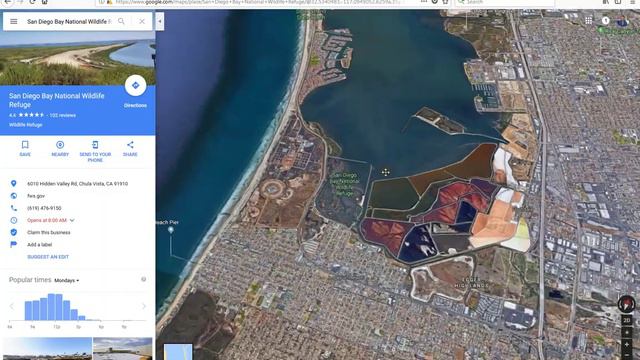The width and height of the screenshot is (640, 360).
Task: Click address 6010 Hidden Valley Rd
Action: 78,184
